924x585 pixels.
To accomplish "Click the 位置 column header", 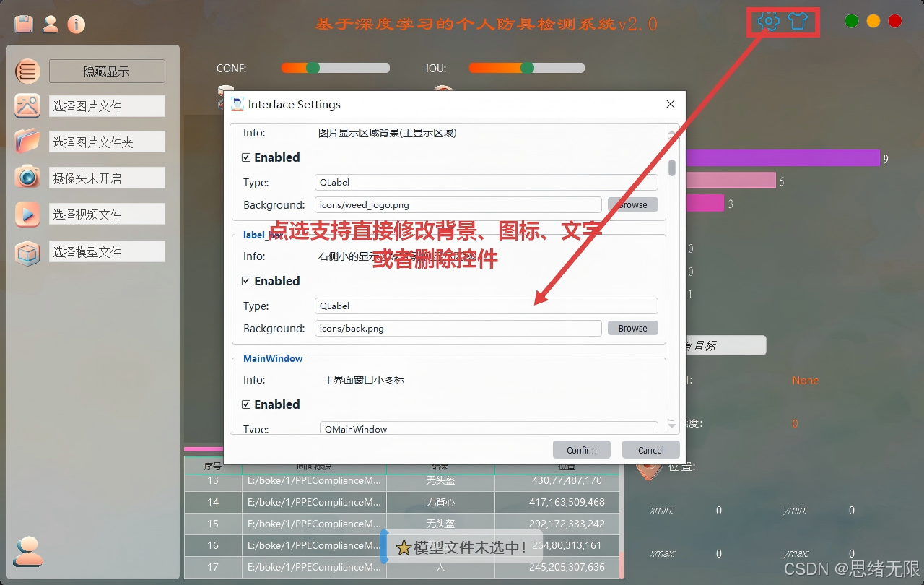I will click(x=557, y=467).
